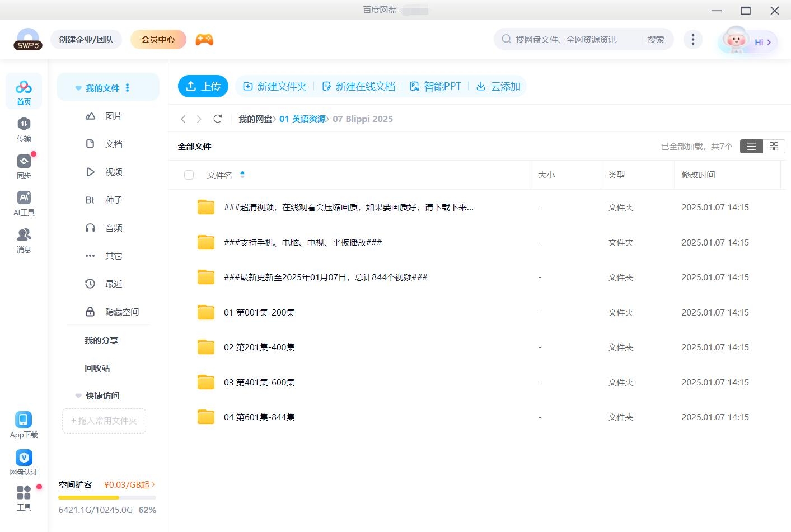Image resolution: width=791 pixels, height=532 pixels.
Task: Click the 搜索 search button
Action: tap(656, 39)
